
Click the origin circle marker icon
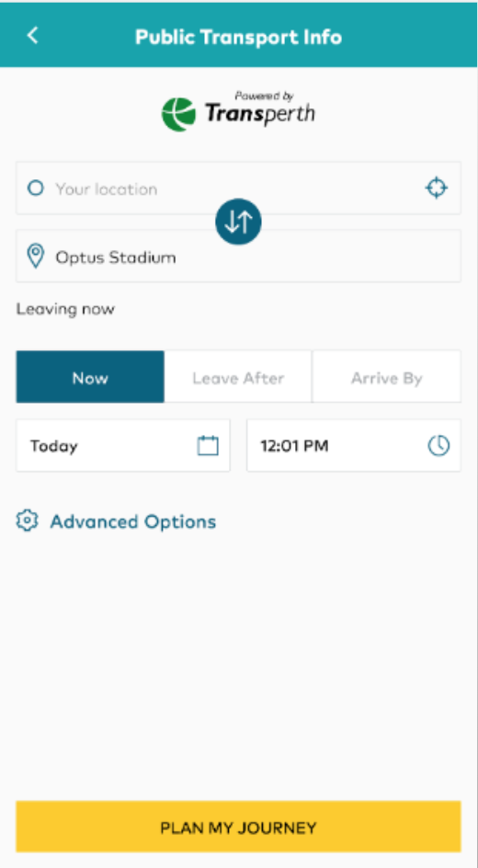(x=36, y=188)
